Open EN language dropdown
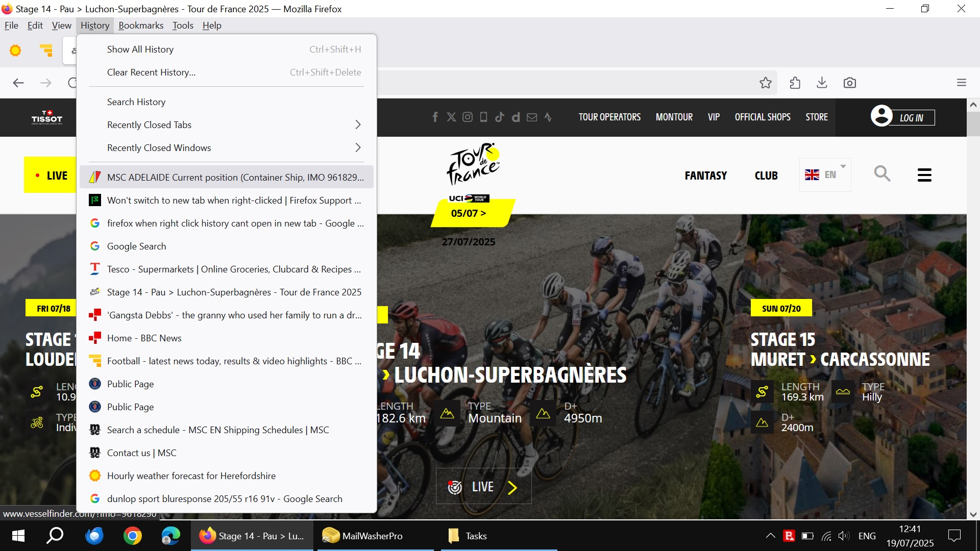This screenshot has width=980, height=551. coord(825,174)
